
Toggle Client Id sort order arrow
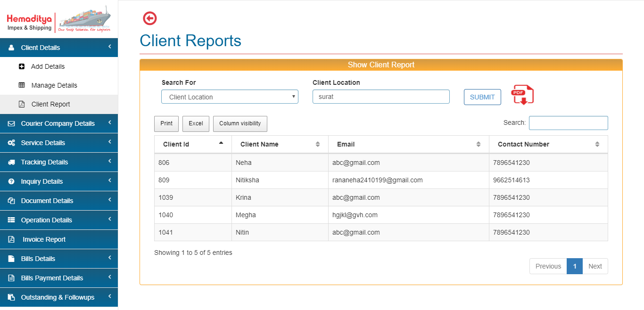point(221,144)
